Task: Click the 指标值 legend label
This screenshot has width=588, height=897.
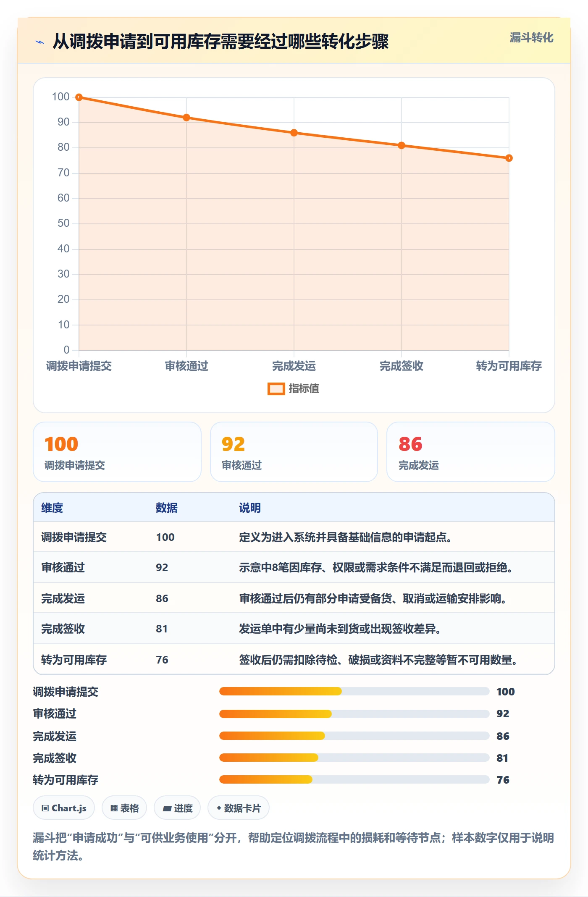Action: coord(304,389)
